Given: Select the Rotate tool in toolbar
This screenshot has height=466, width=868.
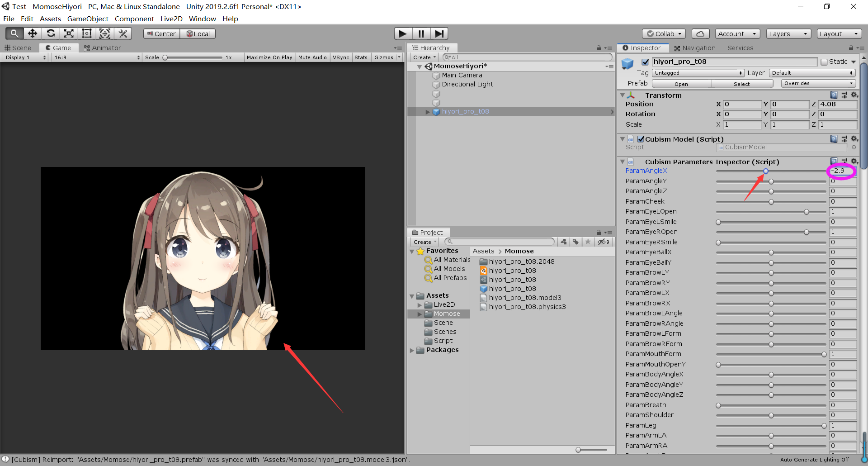Looking at the screenshot, I should click(x=51, y=33).
